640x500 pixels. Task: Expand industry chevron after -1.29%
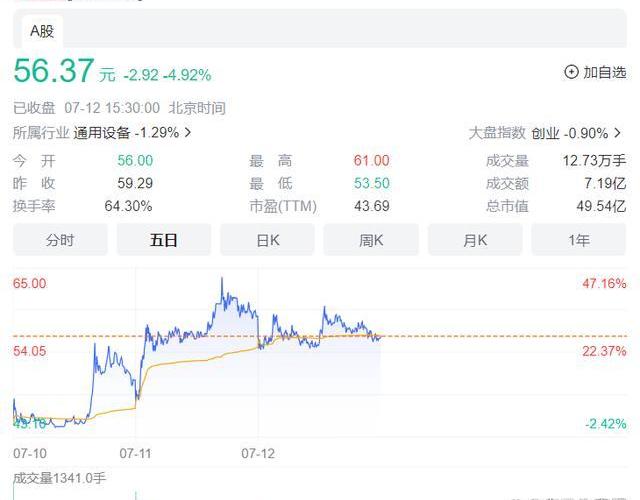tap(188, 132)
